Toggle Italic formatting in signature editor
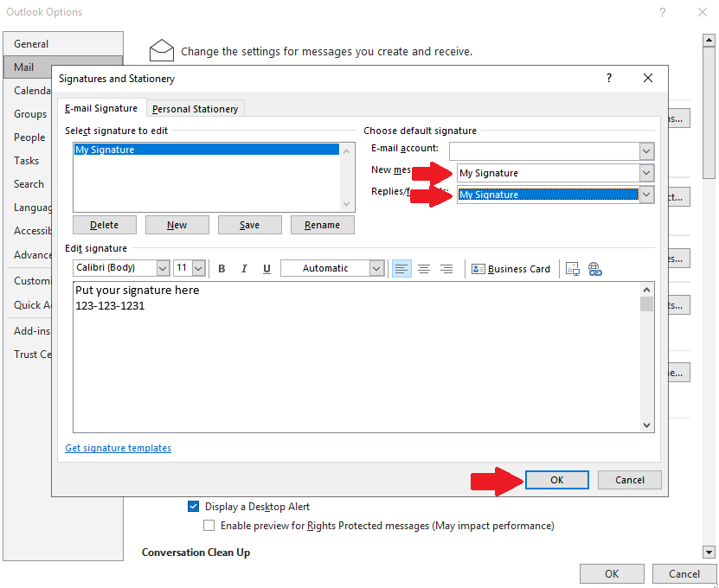The image size is (719, 588). pos(244,269)
